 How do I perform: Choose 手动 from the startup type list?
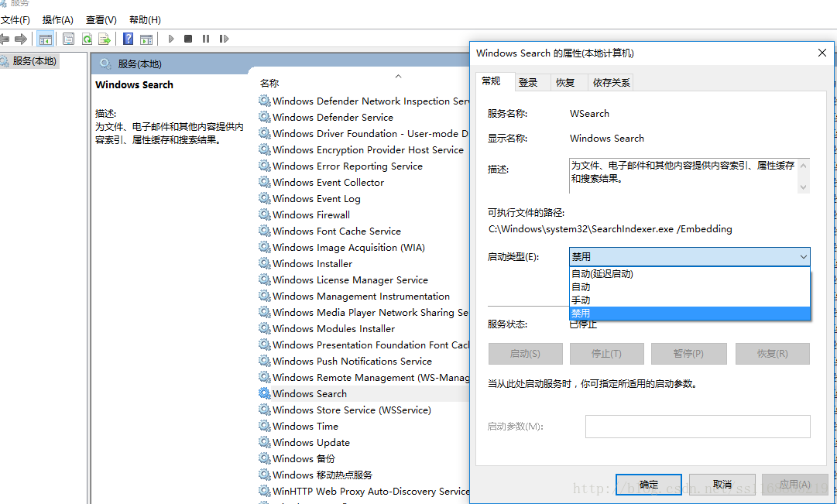tap(690, 300)
